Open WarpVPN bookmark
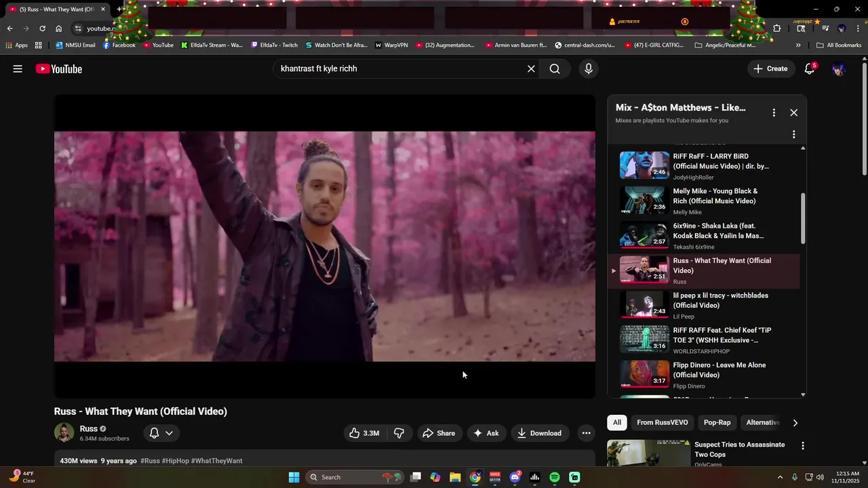868x488 pixels. (391, 45)
